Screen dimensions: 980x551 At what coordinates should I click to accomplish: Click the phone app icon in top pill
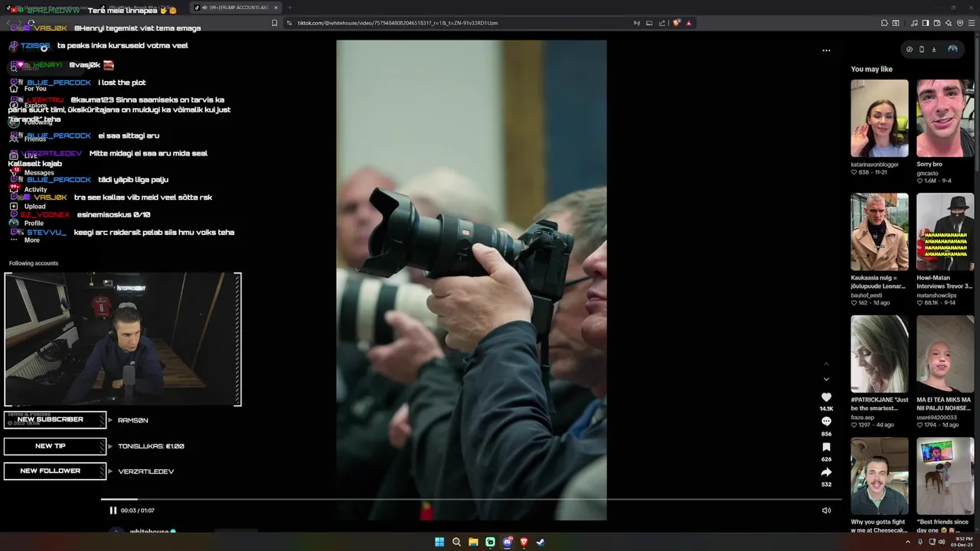922,49
